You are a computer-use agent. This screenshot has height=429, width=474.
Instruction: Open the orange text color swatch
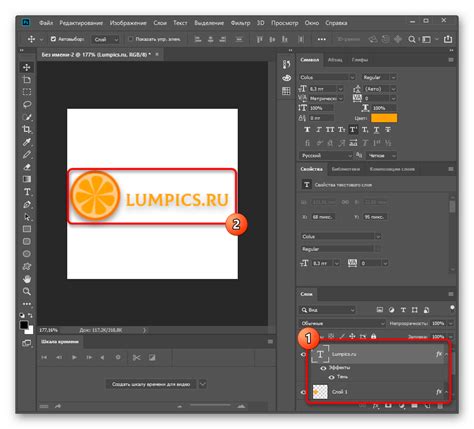[384, 118]
